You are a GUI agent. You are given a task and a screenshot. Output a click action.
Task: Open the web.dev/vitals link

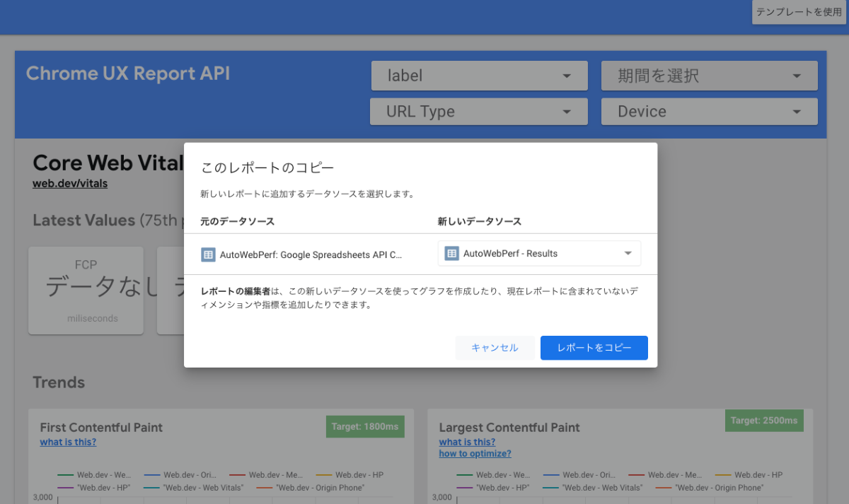[x=70, y=184]
